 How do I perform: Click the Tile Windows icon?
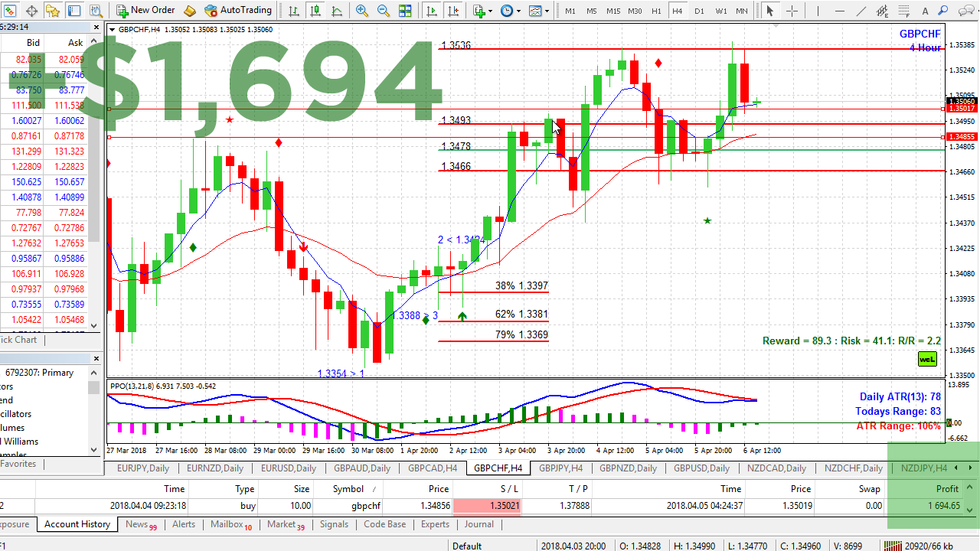coord(404,11)
